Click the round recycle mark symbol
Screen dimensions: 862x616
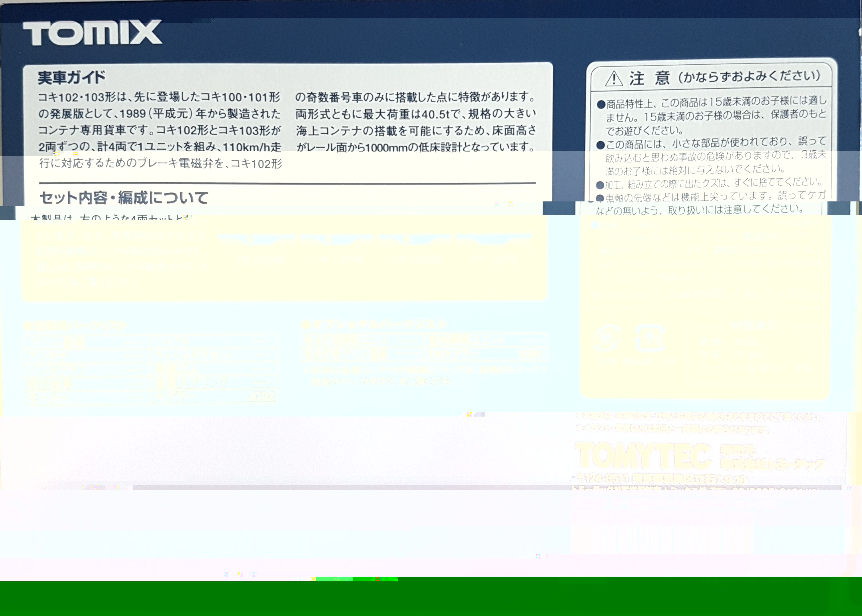point(607,338)
